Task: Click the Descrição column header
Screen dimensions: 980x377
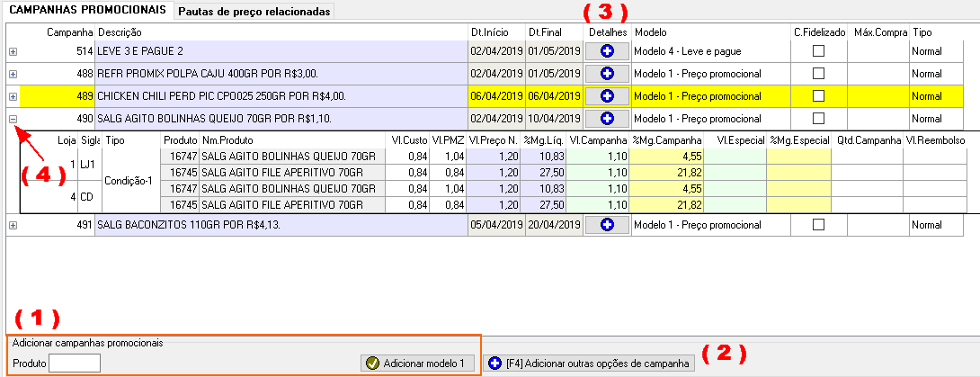Action: coord(281,31)
